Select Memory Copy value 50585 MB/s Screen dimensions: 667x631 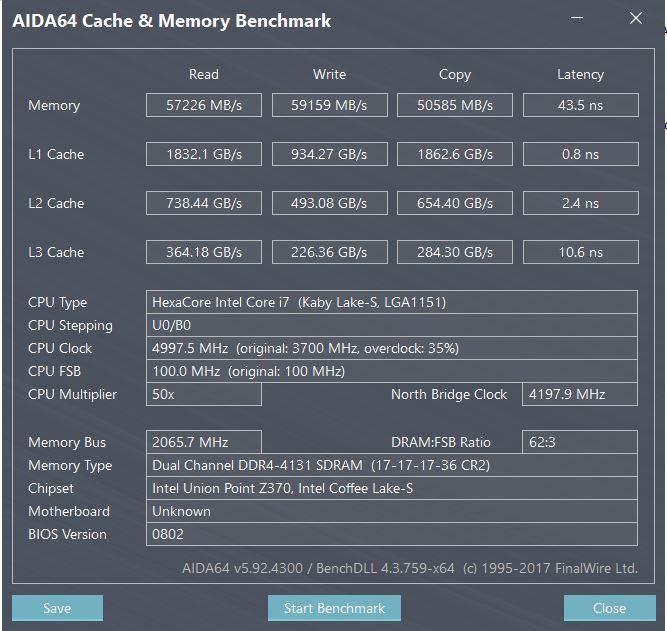click(x=455, y=105)
